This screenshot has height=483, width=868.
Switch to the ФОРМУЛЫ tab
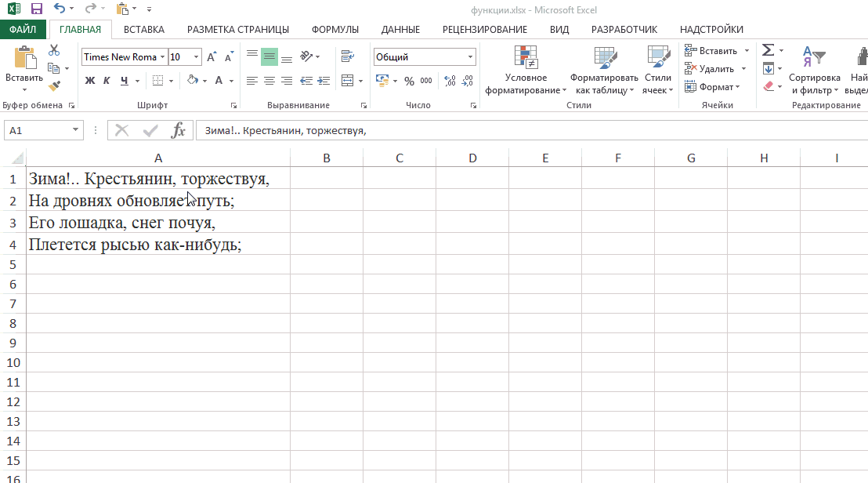click(x=335, y=30)
